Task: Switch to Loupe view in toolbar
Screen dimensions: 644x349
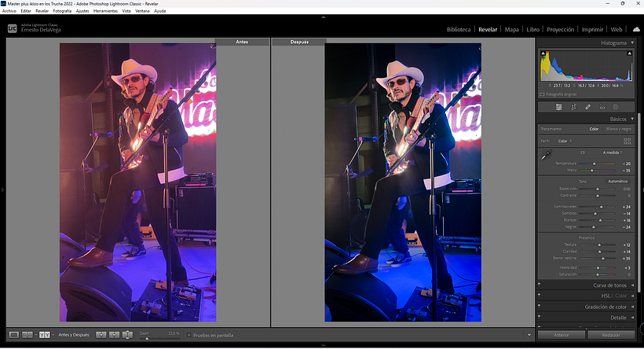Action: [13, 335]
